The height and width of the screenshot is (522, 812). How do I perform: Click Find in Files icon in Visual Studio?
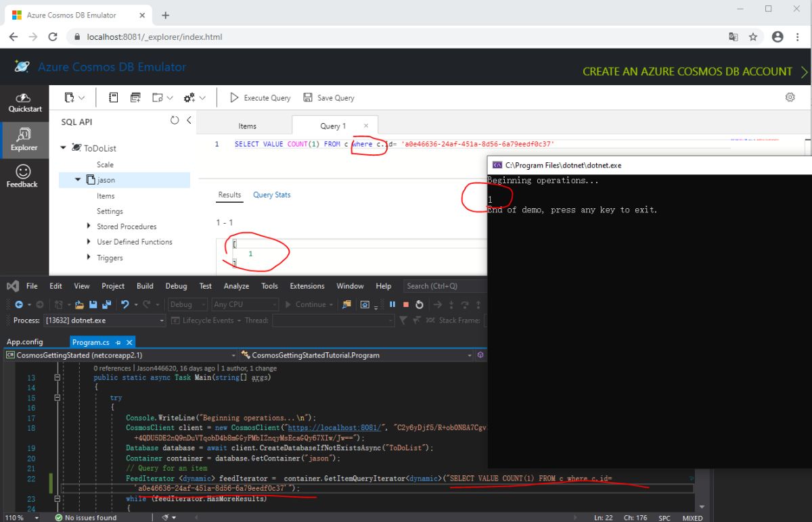pos(346,304)
